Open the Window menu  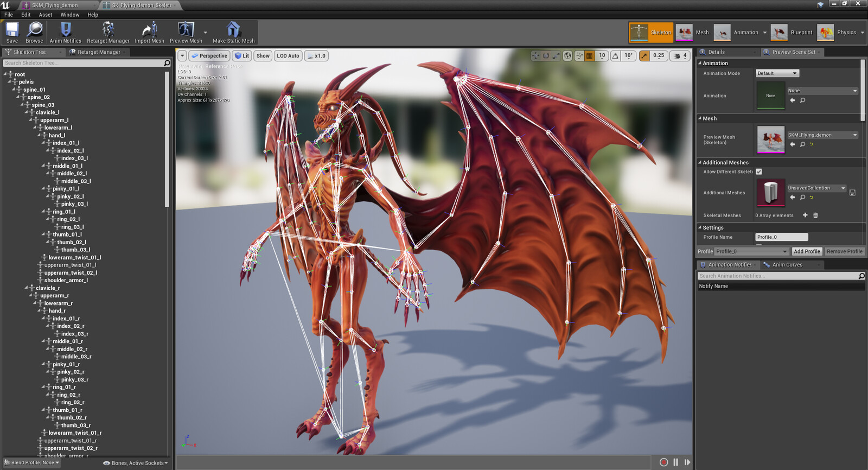tap(70, 15)
